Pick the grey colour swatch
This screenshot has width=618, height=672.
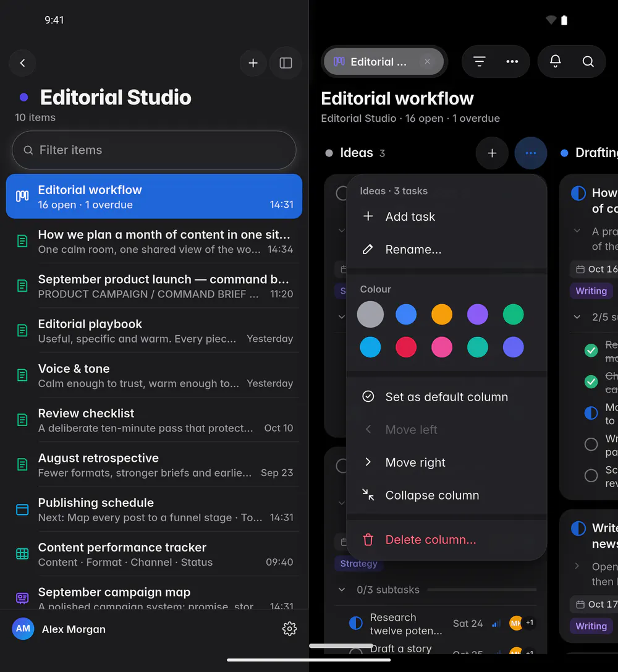coord(370,314)
